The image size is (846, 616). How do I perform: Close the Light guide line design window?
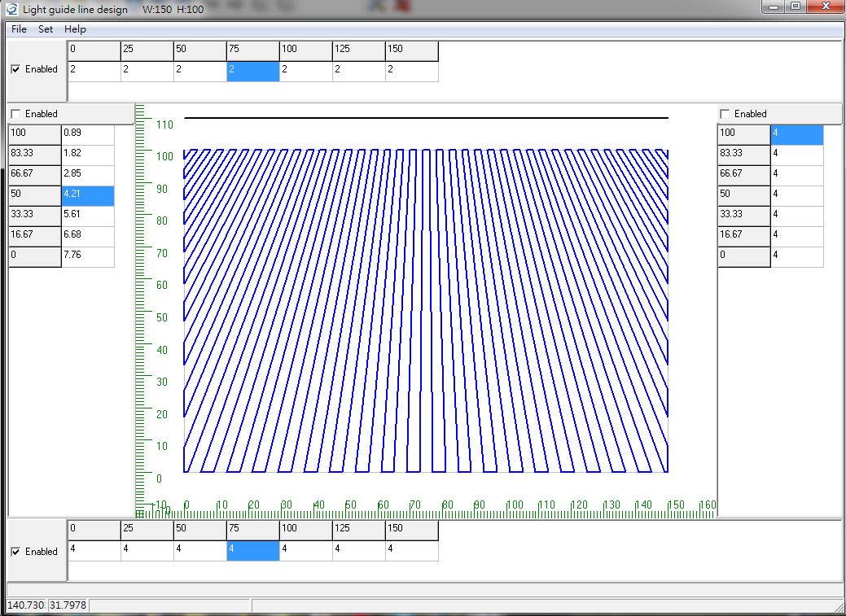[x=826, y=7]
